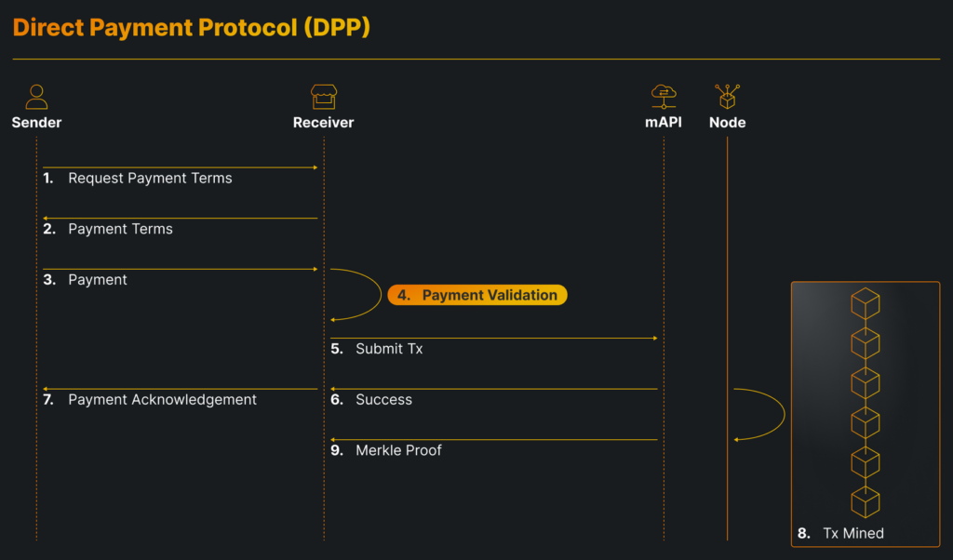Screen dimensions: 953x560
Task: Select the middle block icon in the mined chain
Action: (866, 381)
